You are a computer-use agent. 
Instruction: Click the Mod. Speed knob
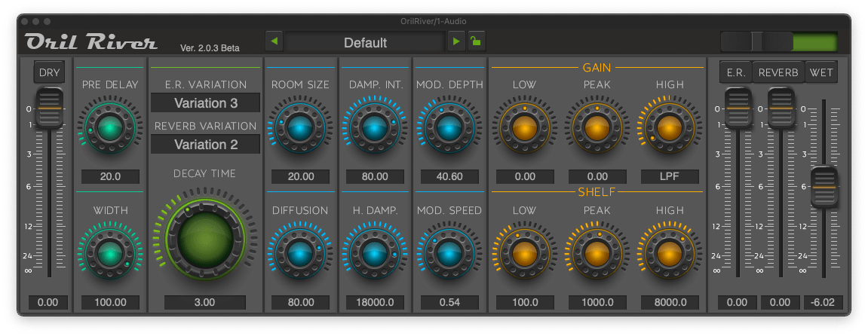click(449, 254)
